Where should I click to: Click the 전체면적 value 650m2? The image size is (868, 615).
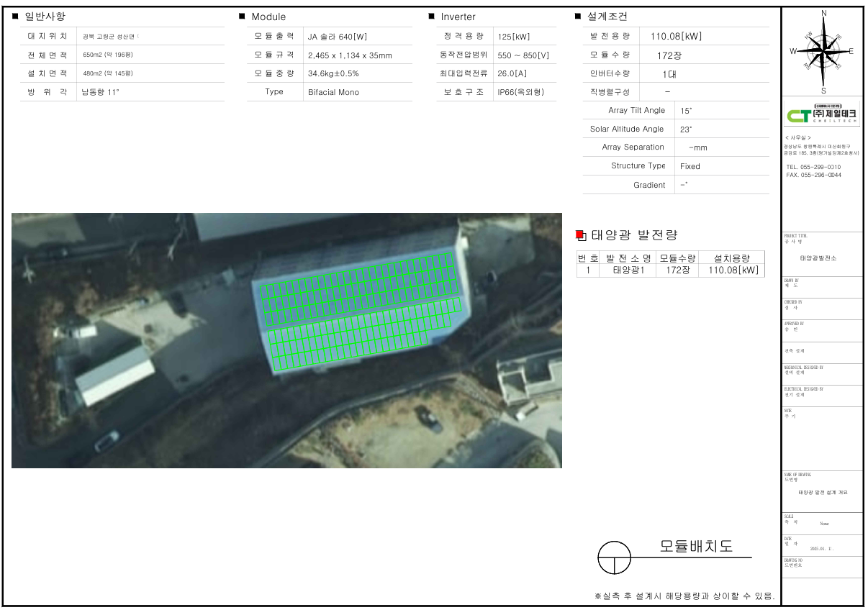108,55
